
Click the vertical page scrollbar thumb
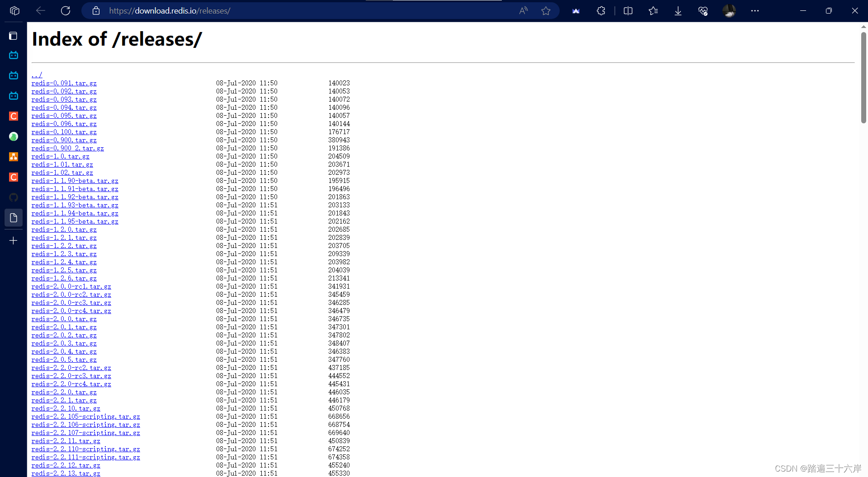[x=863, y=77]
